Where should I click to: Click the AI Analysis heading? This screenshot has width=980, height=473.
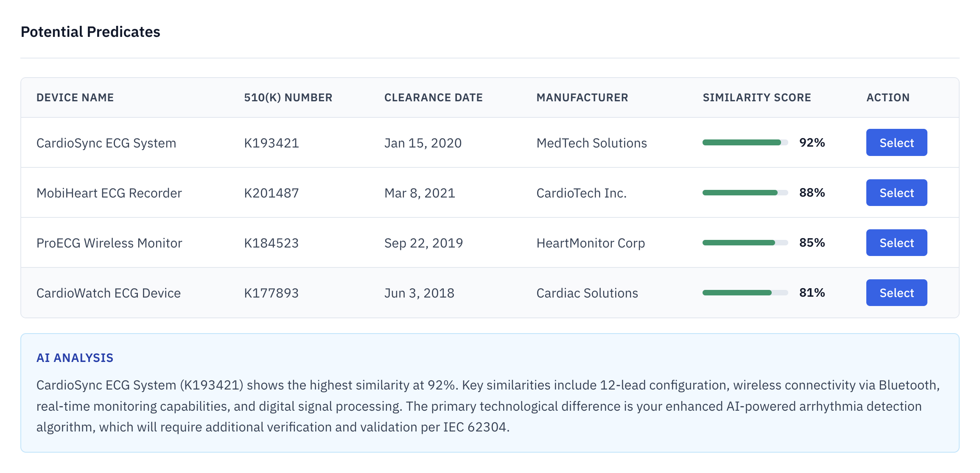point(75,358)
